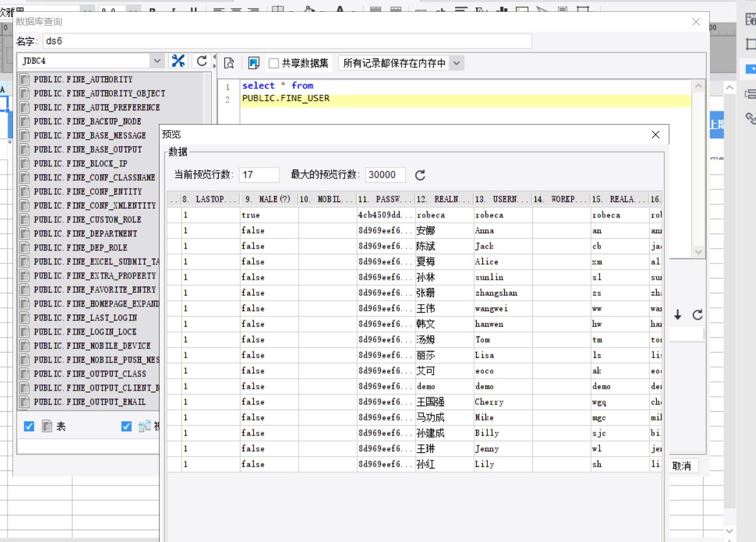Viewport: 756px width, 542px height.
Task: Select PUBLIC.FINE_CONF_ENTITY in table list
Action: (x=88, y=192)
